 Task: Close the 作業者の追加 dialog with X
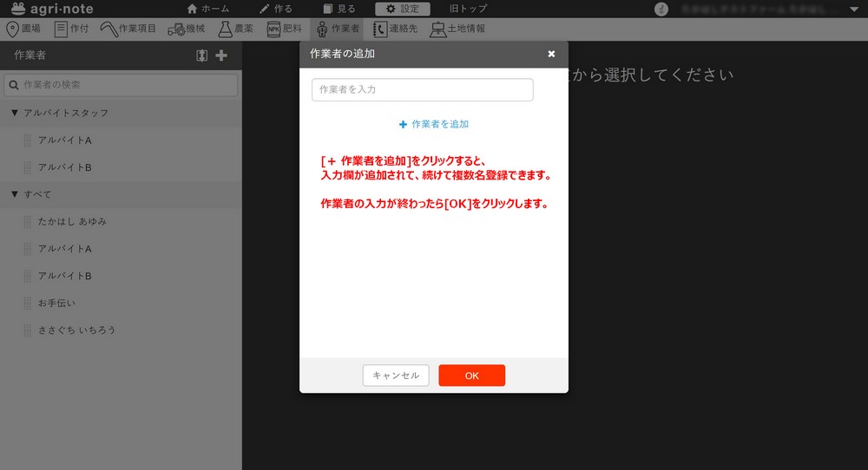[551, 54]
